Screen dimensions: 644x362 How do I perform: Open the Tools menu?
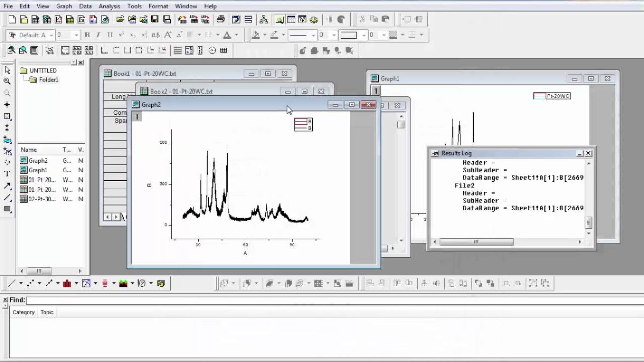(x=134, y=6)
